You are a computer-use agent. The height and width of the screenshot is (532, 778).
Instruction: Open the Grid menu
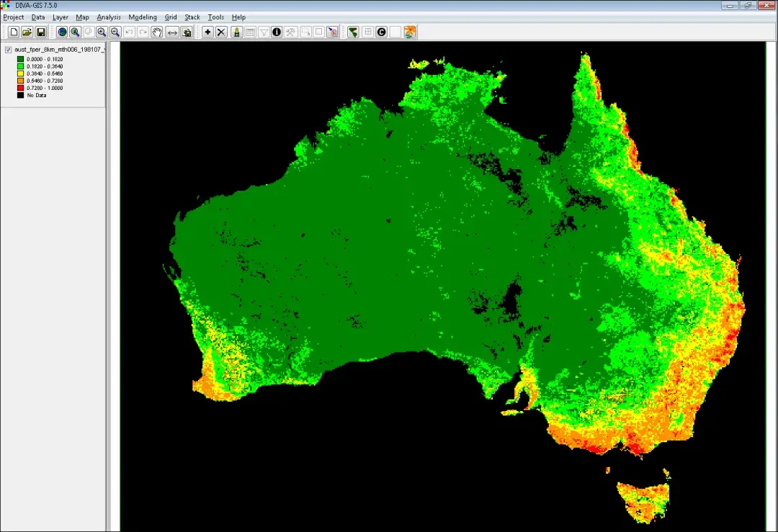point(170,17)
